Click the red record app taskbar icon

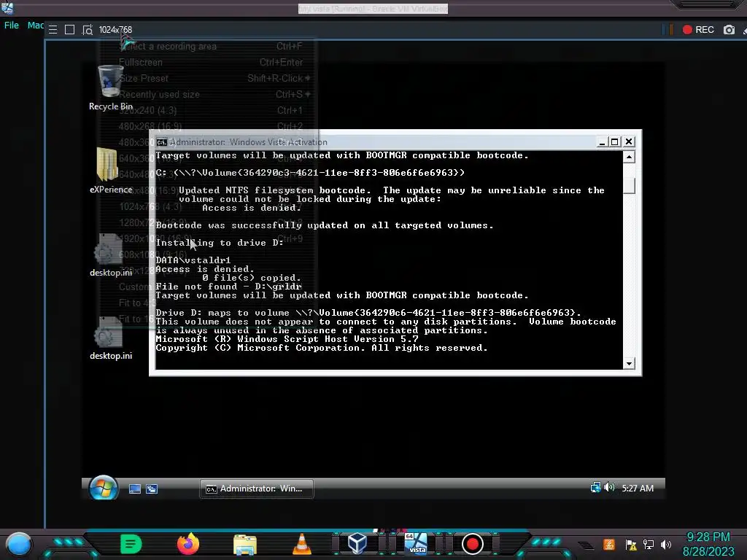click(x=472, y=544)
